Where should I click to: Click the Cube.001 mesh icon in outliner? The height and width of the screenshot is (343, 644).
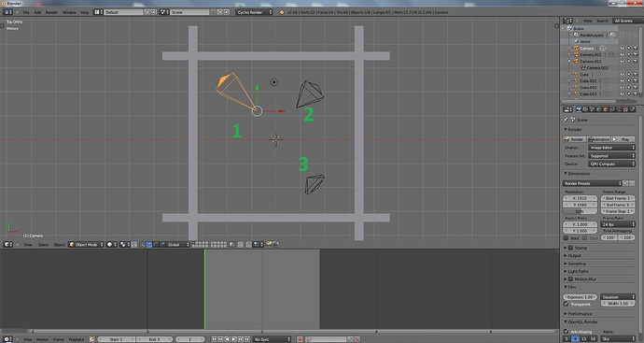click(x=577, y=81)
